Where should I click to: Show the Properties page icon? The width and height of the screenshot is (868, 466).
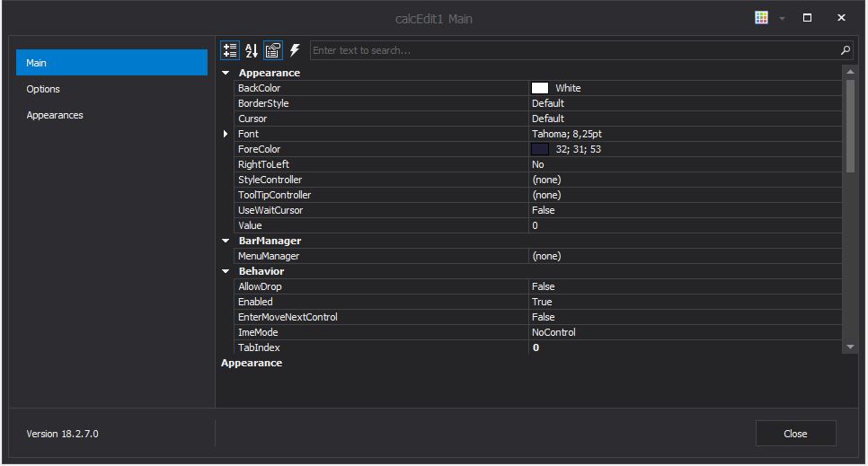(273, 50)
